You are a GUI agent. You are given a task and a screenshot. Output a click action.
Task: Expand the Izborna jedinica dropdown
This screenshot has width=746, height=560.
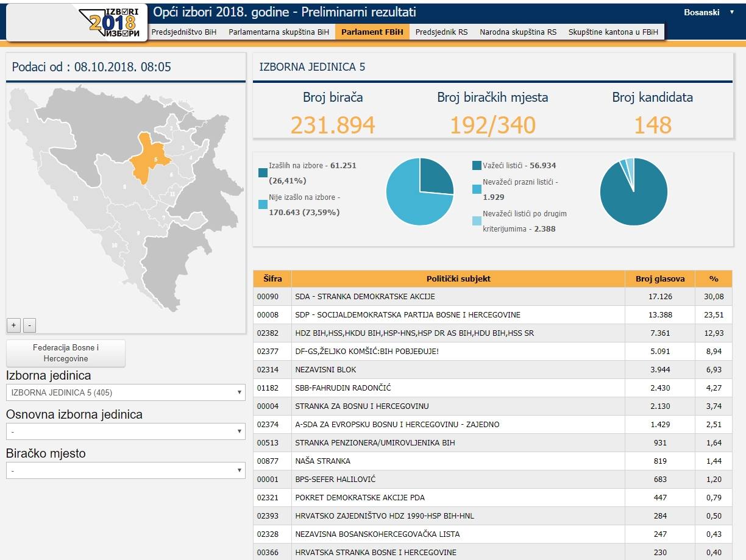pos(125,392)
